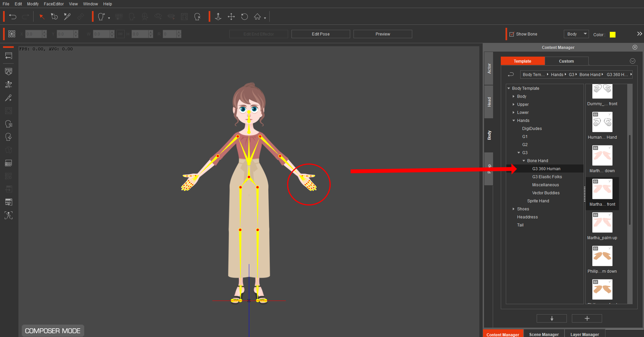Open the character skeleton figure icon

[9, 84]
